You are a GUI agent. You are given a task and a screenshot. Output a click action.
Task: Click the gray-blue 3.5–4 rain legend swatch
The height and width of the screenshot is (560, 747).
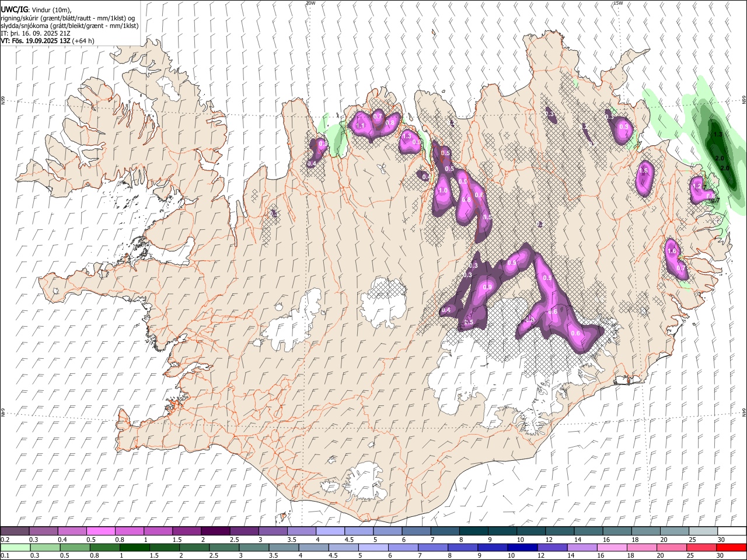click(284, 547)
